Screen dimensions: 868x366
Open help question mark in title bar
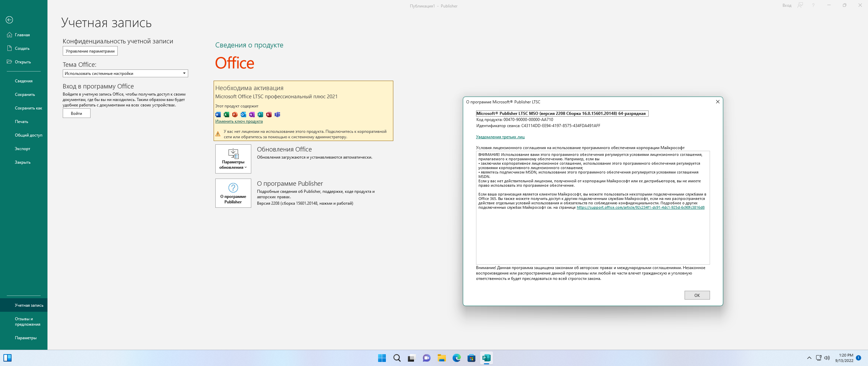813,5
